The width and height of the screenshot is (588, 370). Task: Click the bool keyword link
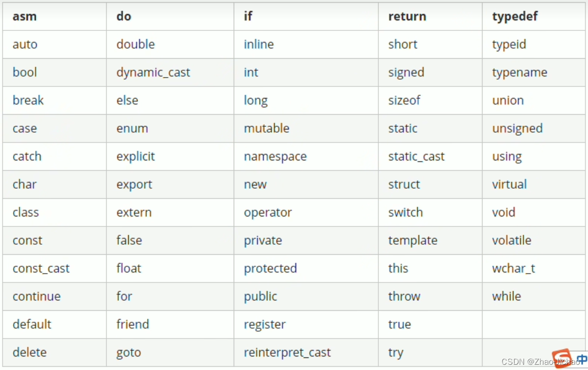pos(25,72)
